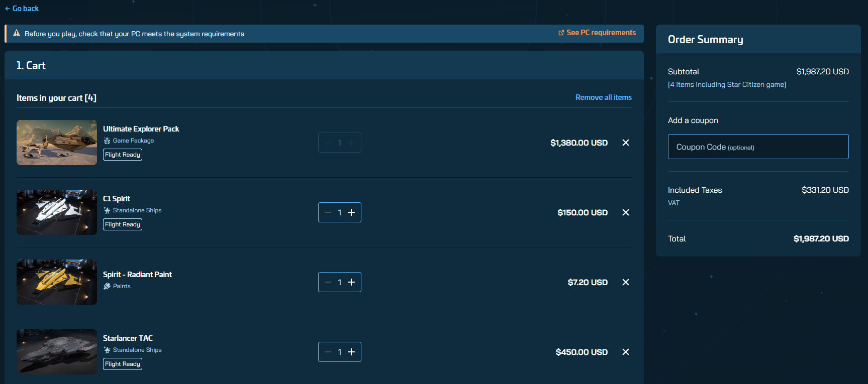Click the Paints category icon
The width and height of the screenshot is (868, 384).
coord(107,286)
